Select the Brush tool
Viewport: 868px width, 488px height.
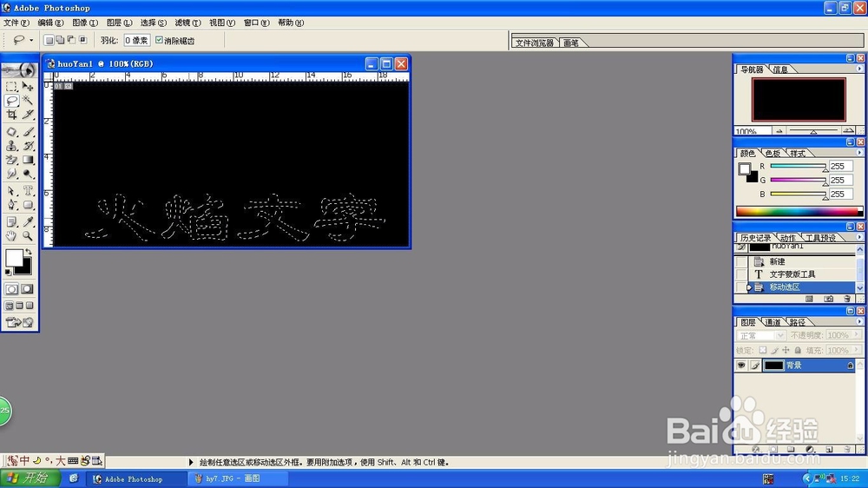[x=28, y=132]
